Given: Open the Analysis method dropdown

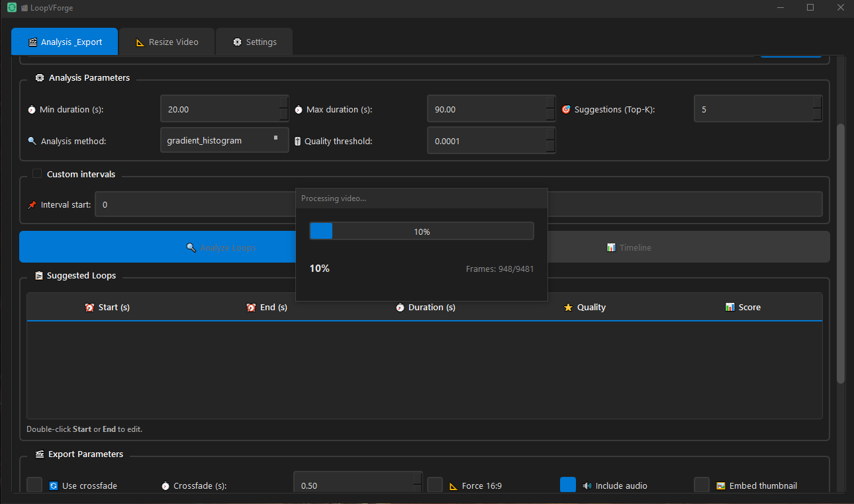Looking at the screenshot, I should coord(224,140).
